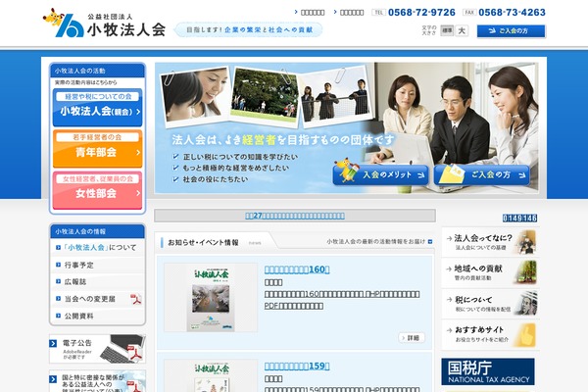The width and height of the screenshot is (588, 392).
Task: Set text size to 標準
Action: [447, 30]
